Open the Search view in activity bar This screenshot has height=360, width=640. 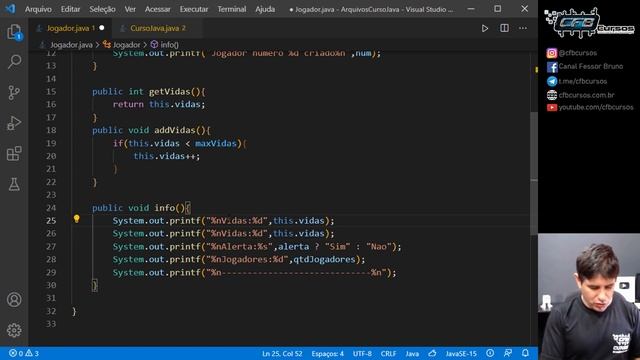14,62
